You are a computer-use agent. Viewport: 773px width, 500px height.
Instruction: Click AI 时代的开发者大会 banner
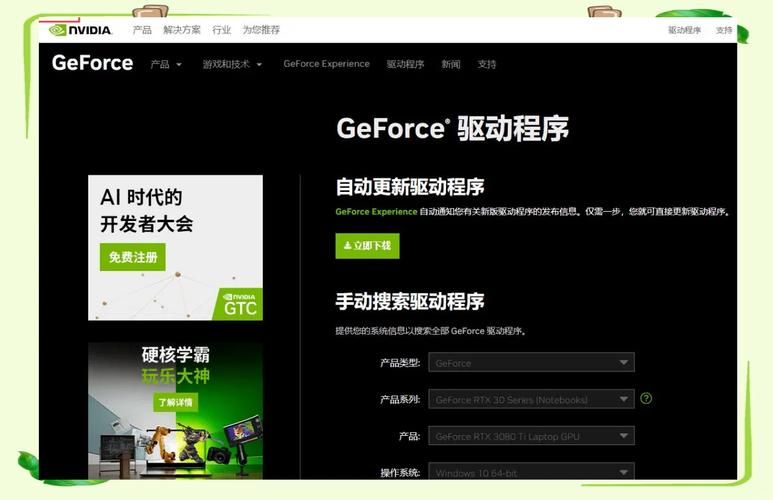pos(175,248)
